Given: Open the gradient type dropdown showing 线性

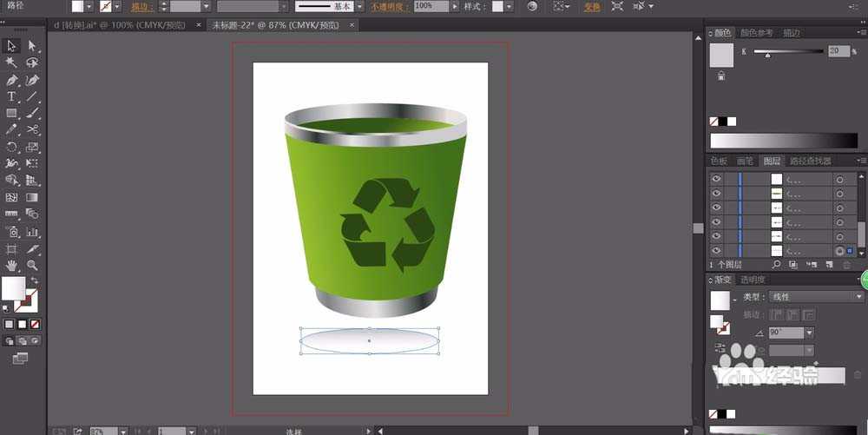Looking at the screenshot, I should pos(817,297).
